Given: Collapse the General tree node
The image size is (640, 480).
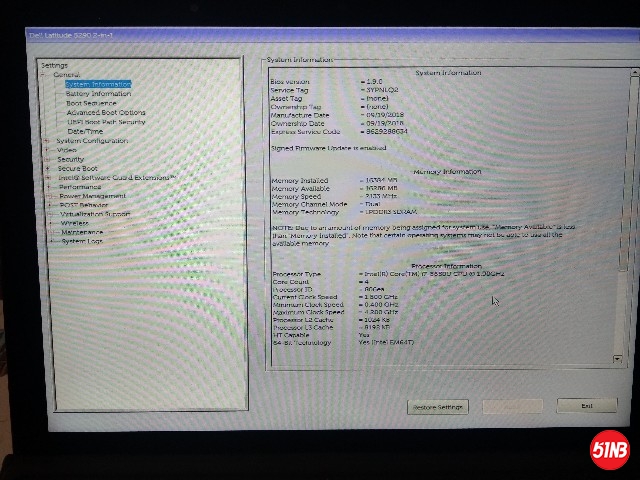Looking at the screenshot, I should click(x=43, y=75).
